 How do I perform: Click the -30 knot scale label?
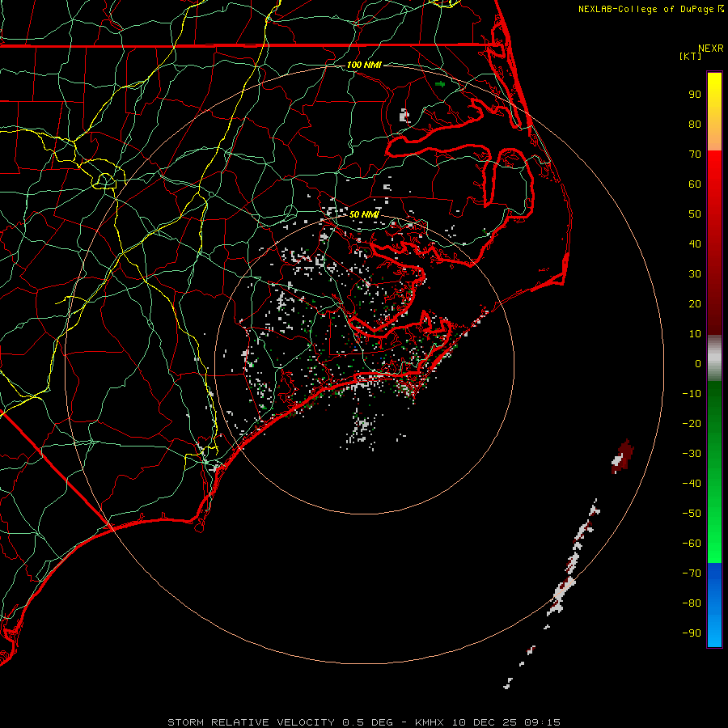[x=692, y=454]
